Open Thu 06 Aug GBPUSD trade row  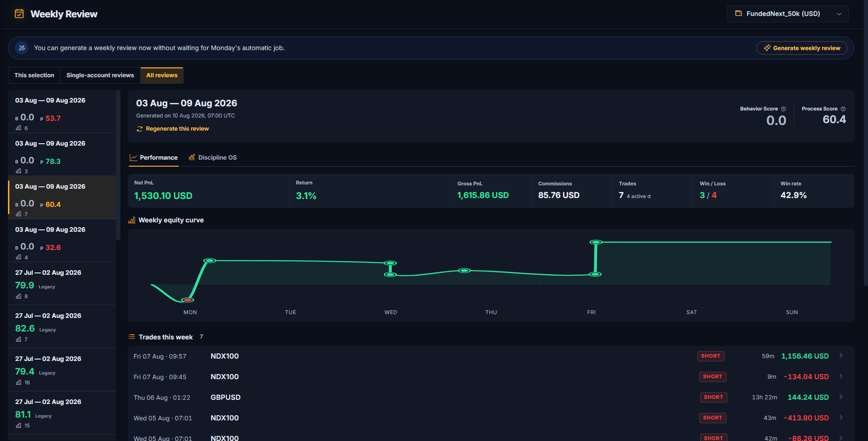click(x=491, y=397)
